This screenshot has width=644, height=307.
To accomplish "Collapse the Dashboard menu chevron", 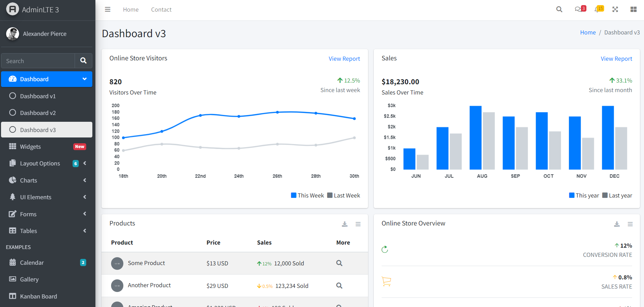I will pos(85,79).
